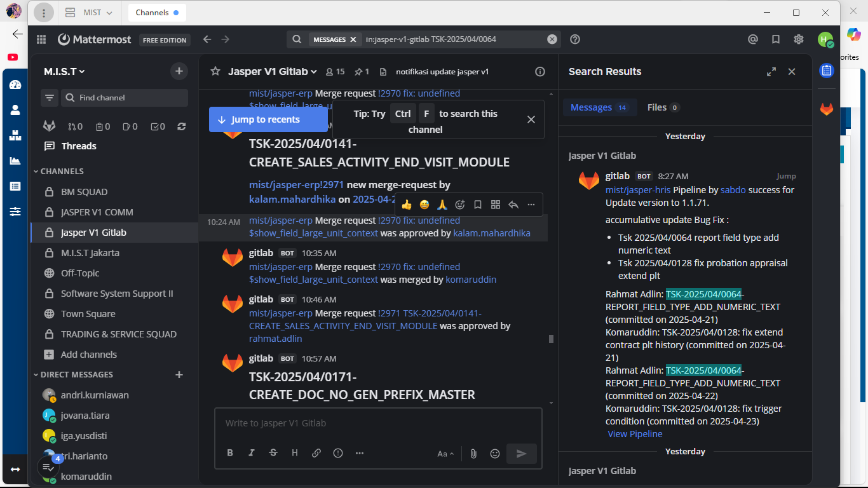Open recent mentions with the @ icon
Screen dimensions: 868x488
pyautogui.click(x=753, y=39)
